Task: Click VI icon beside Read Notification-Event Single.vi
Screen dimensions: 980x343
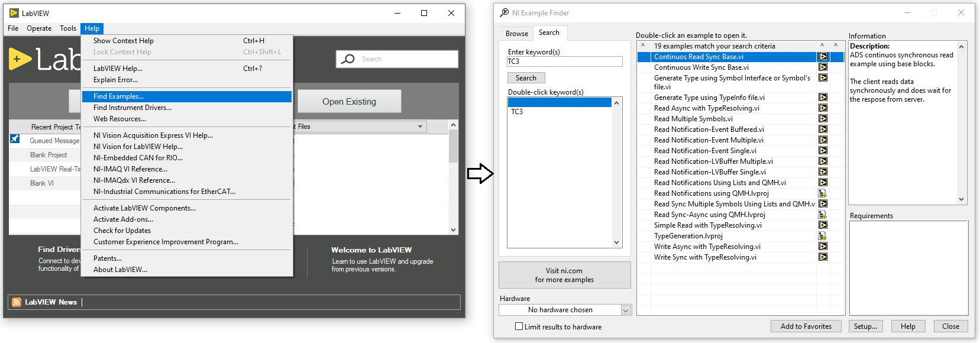Action: [823, 151]
